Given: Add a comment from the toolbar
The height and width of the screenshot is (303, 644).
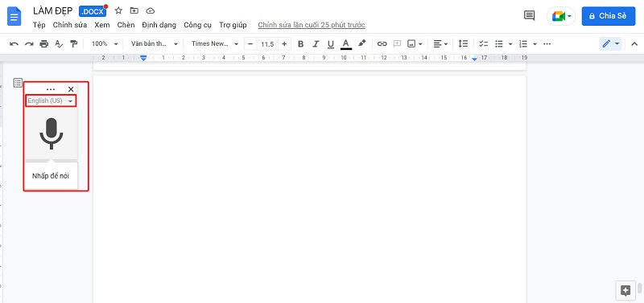Looking at the screenshot, I should (397, 44).
